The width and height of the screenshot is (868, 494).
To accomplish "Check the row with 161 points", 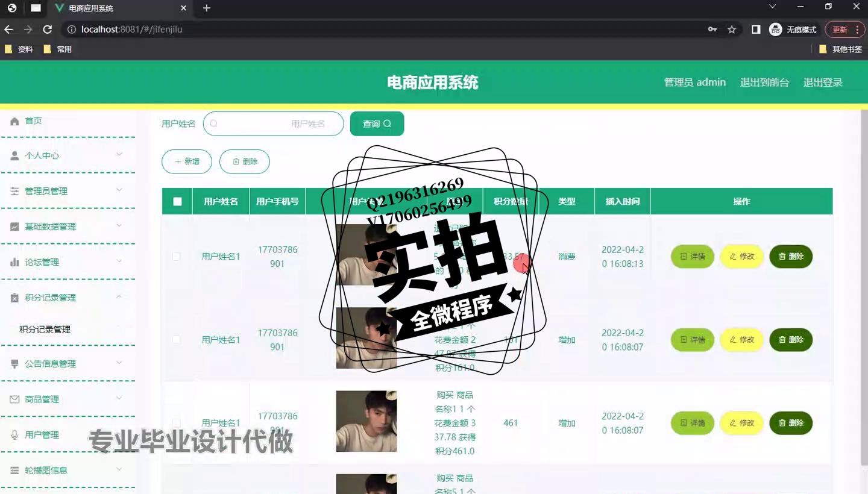I will tap(176, 340).
